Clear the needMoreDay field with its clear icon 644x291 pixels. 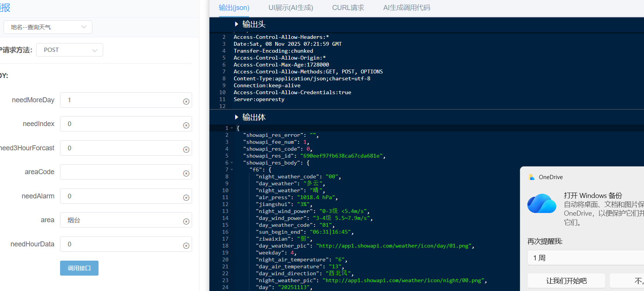(x=186, y=101)
